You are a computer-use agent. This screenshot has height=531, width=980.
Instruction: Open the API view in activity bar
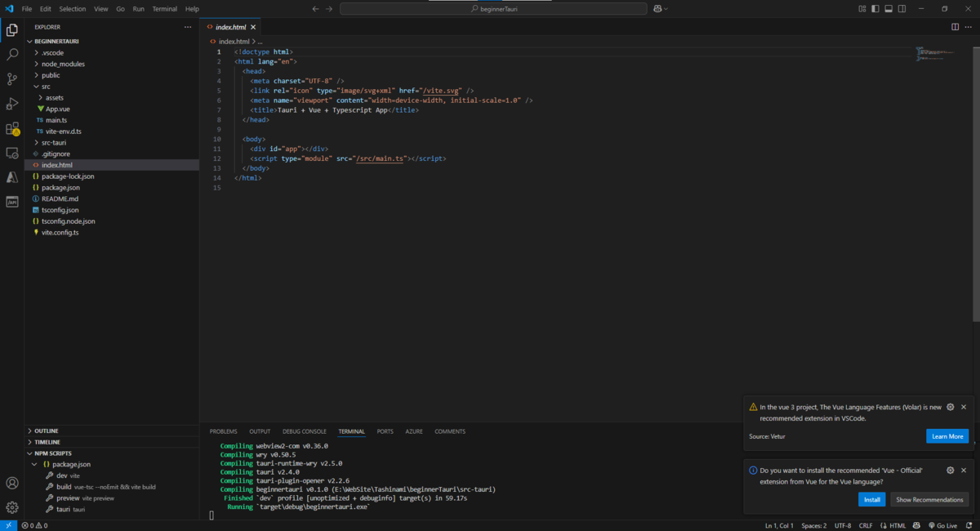point(12,202)
